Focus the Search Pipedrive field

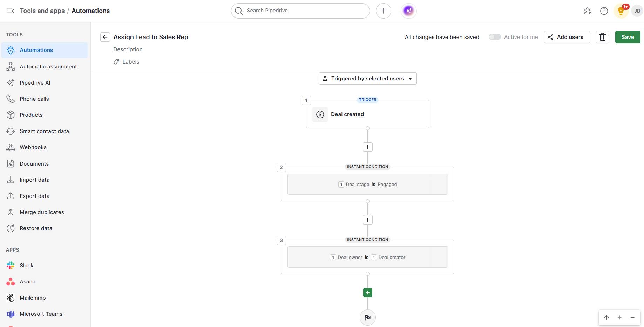300,11
